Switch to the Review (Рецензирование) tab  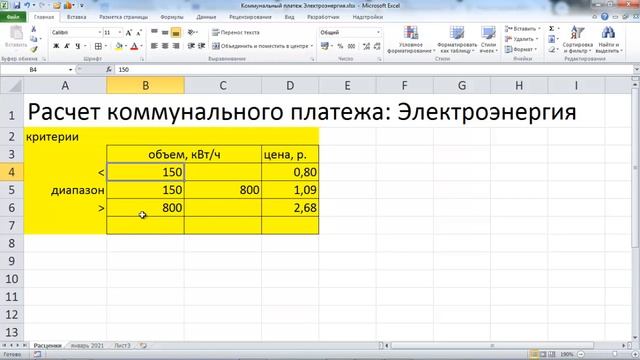pos(250,17)
